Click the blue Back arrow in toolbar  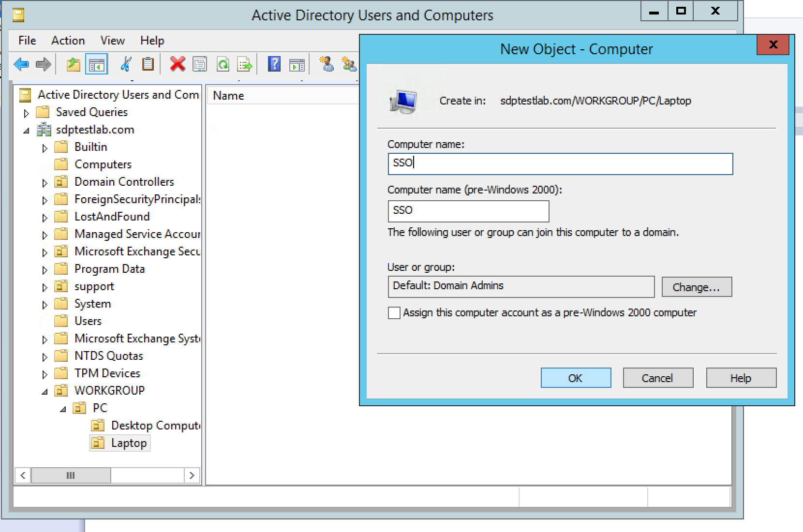click(22, 64)
